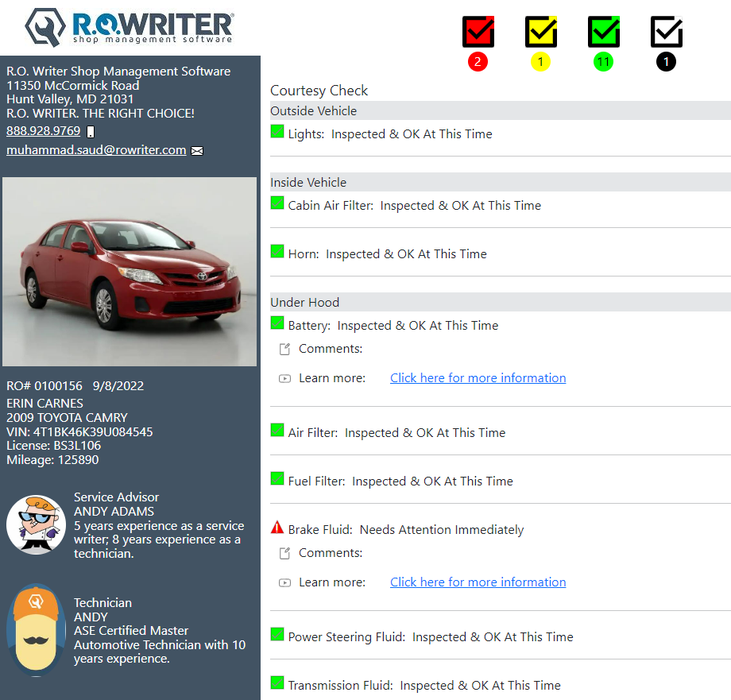Click address line 11350 McCormick Road
This screenshot has height=700, width=731.
coord(73,86)
